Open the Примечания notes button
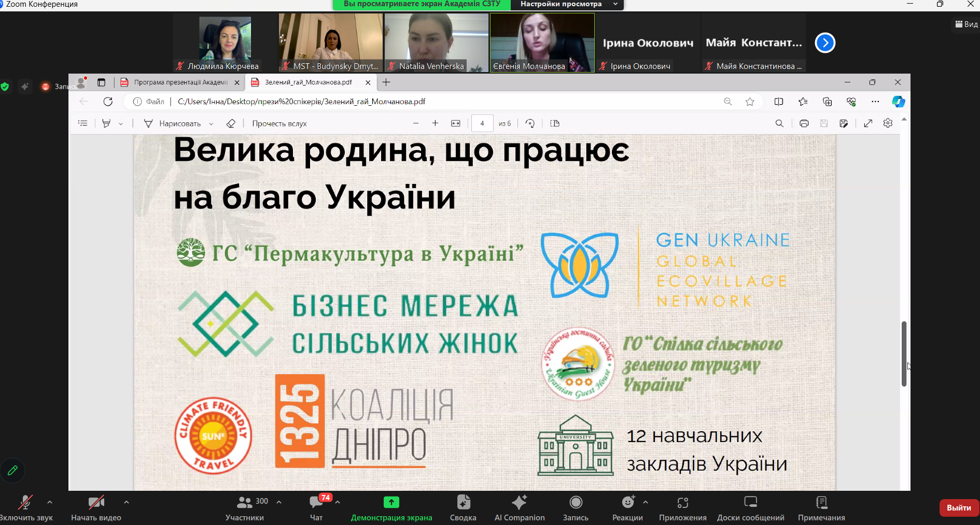The height and width of the screenshot is (525, 980). coord(821,508)
